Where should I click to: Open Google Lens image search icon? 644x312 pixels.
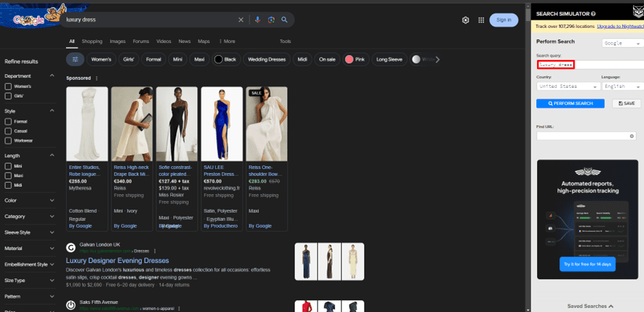tap(271, 20)
